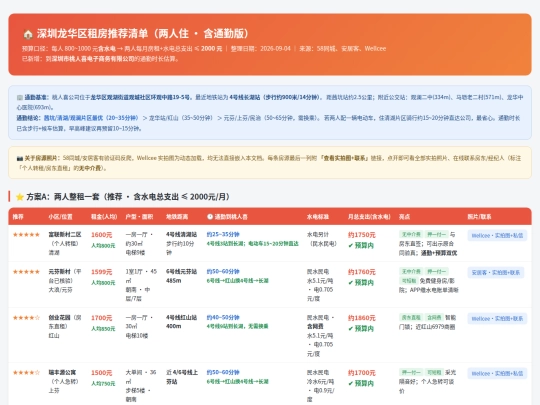Click the four-star rating for 瑞丰源公寓
The height and width of the screenshot is (405, 540).
point(27,372)
